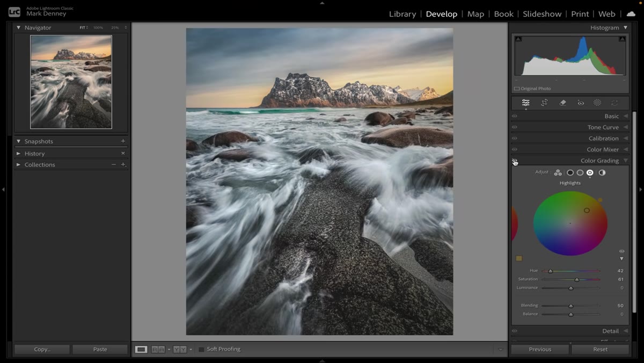This screenshot has width=644, height=363.
Task: Switch to the Book module
Action: click(x=503, y=14)
